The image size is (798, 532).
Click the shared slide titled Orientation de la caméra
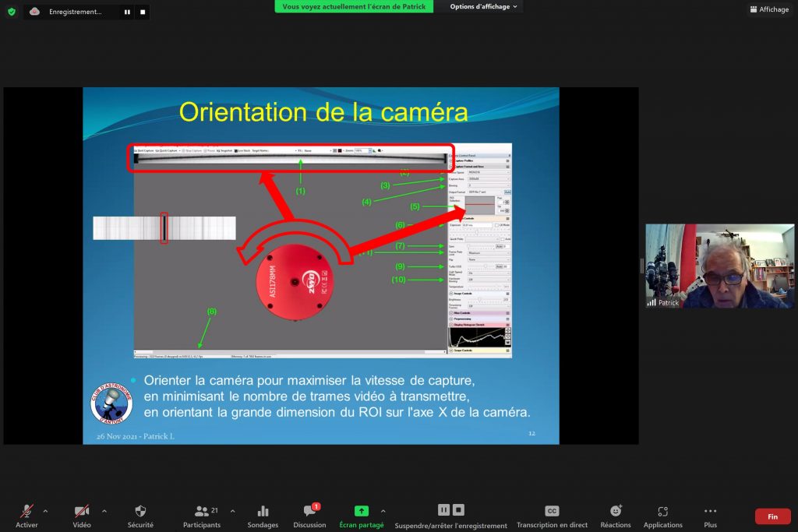coord(321,266)
